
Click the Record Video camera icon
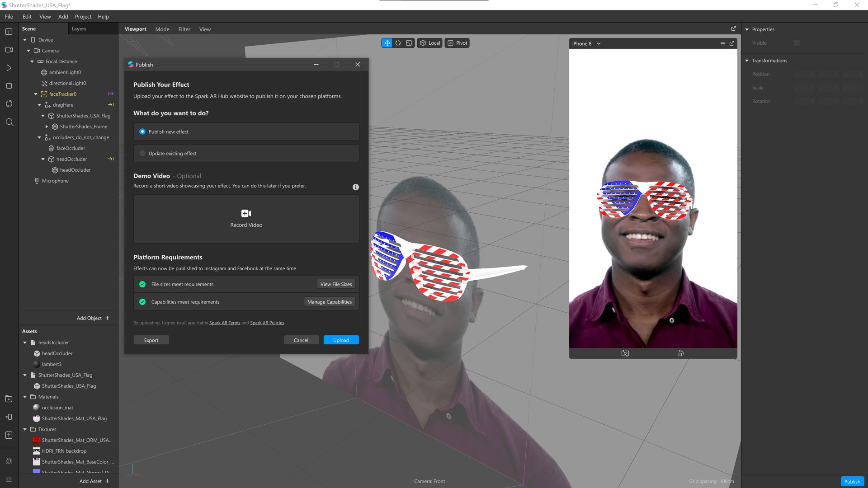(x=246, y=213)
